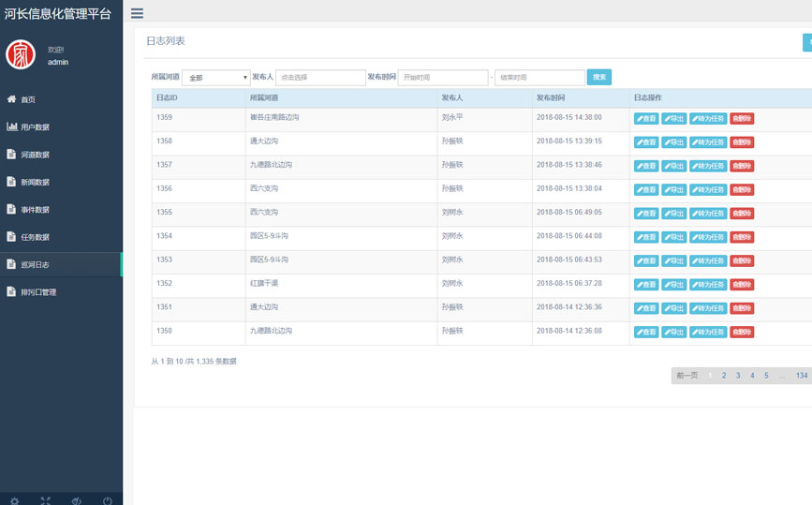Click the red circular avatar logo
The height and width of the screenshot is (505, 812).
(x=21, y=54)
